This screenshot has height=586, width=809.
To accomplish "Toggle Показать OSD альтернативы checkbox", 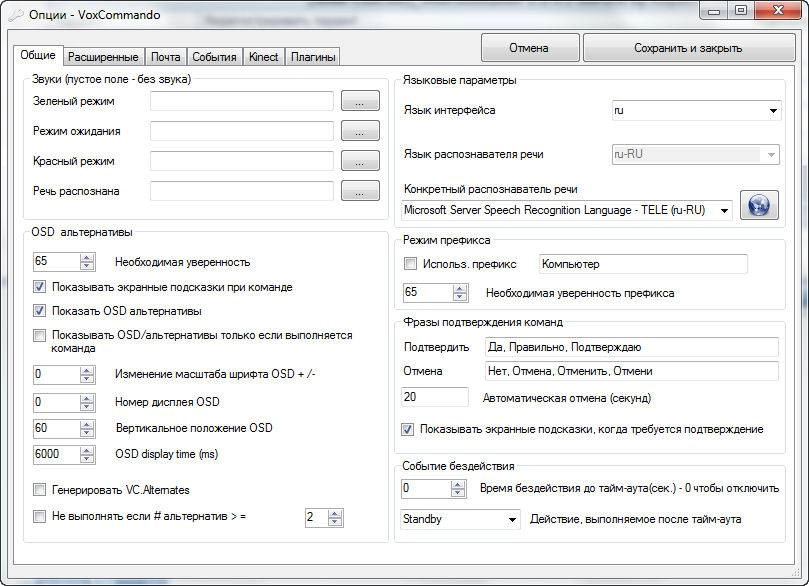I will coord(39,311).
